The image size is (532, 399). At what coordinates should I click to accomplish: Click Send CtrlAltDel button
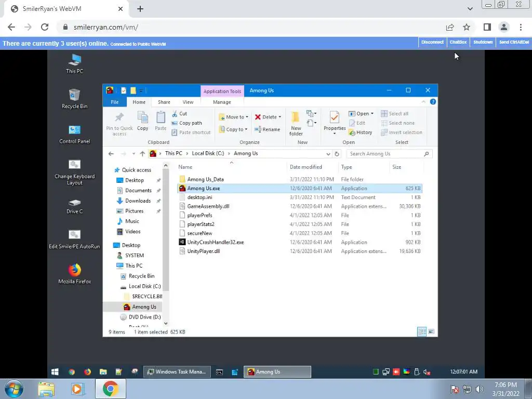(x=514, y=43)
